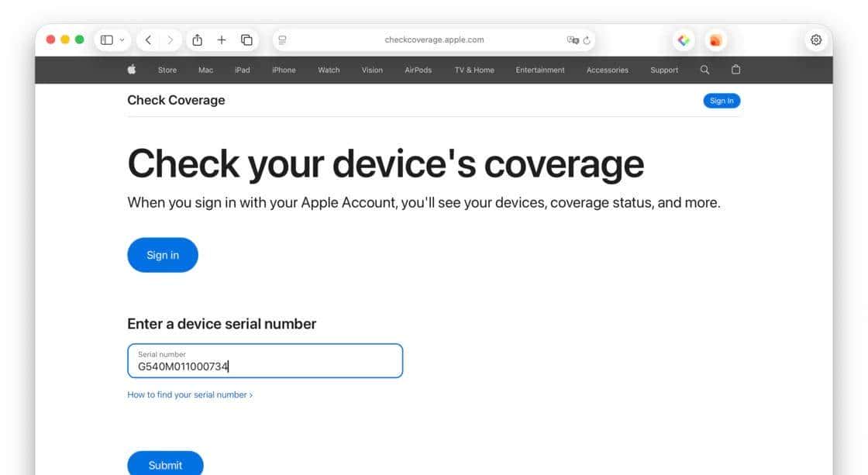Open a new tab with plus icon
Screen dimensions: 868x475
222,40
